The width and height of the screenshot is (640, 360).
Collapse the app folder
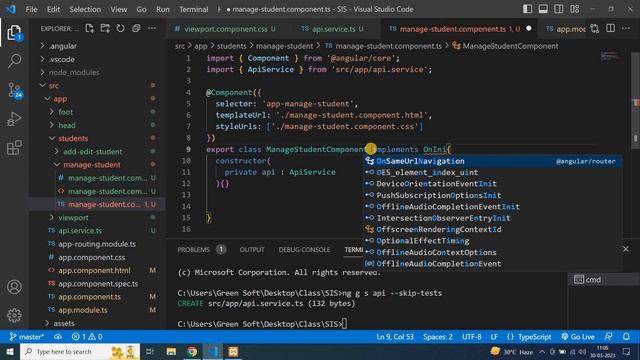60,99
